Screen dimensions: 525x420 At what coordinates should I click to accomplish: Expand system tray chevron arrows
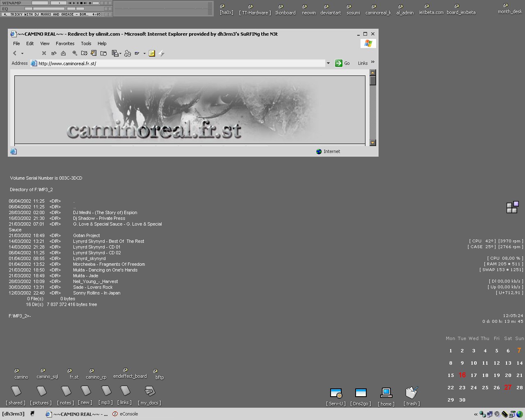click(476, 414)
